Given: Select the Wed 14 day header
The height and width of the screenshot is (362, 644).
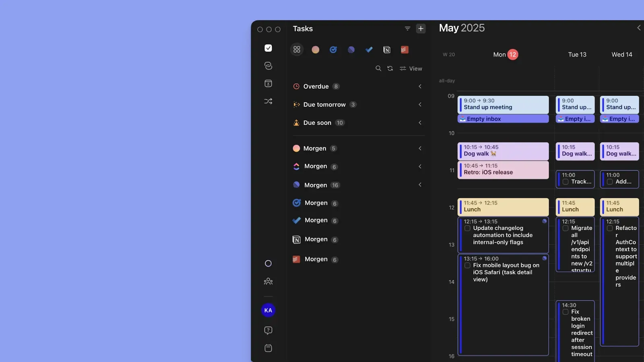Looking at the screenshot, I should [x=621, y=54].
